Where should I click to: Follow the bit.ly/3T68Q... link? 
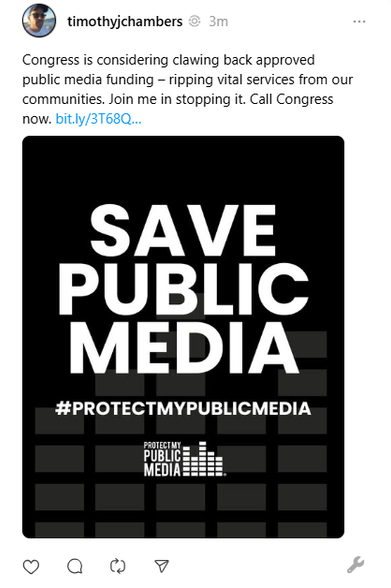click(x=98, y=119)
